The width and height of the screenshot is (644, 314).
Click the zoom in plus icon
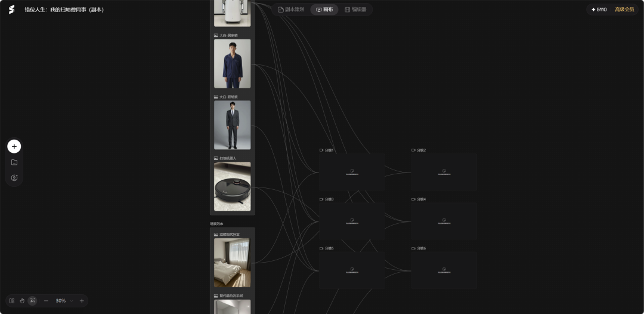82,301
